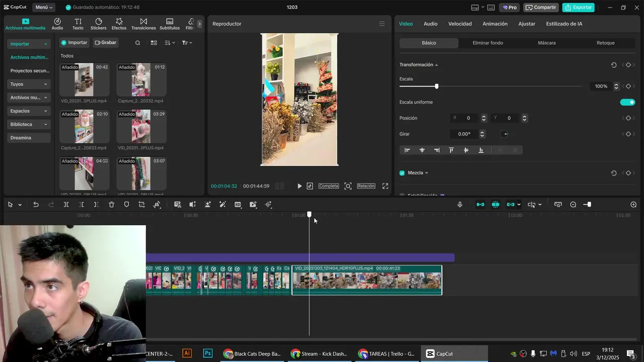The image size is (644, 362).
Task: Switch media view with grid icon
Action: pos(154,43)
